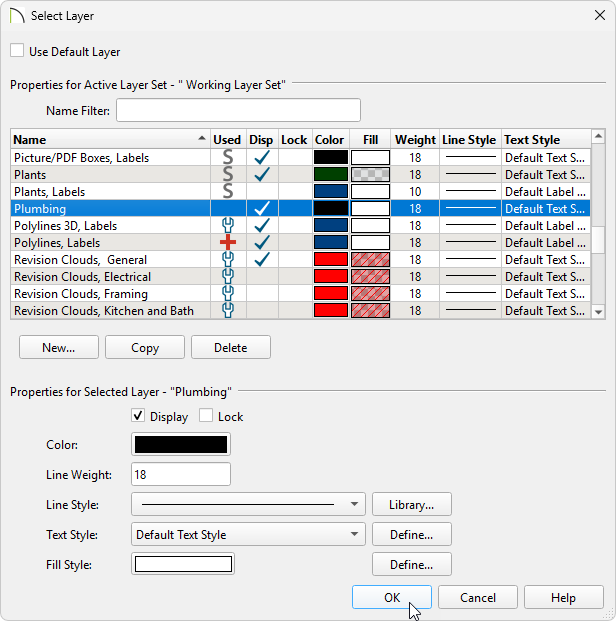Click the Name Filter input field
This screenshot has height=621, width=616.
(238, 110)
